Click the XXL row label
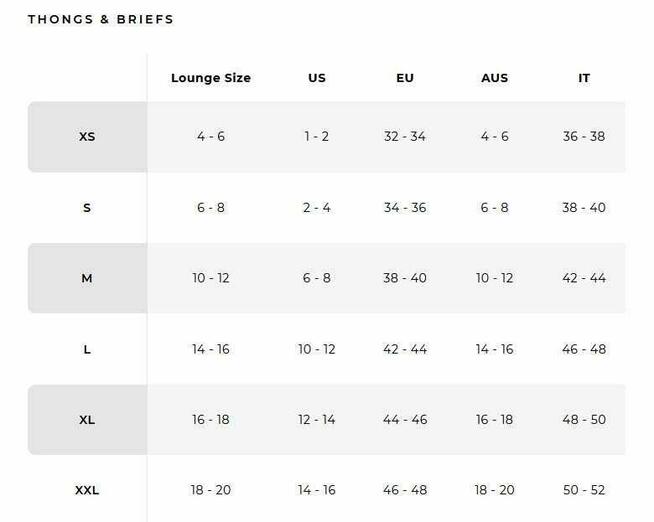The image size is (654, 522). pyautogui.click(x=87, y=490)
